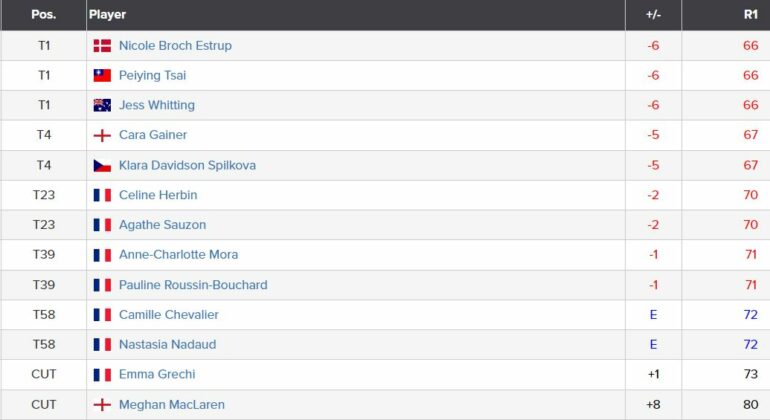Open Peiying Tsai player link

pos(152,75)
